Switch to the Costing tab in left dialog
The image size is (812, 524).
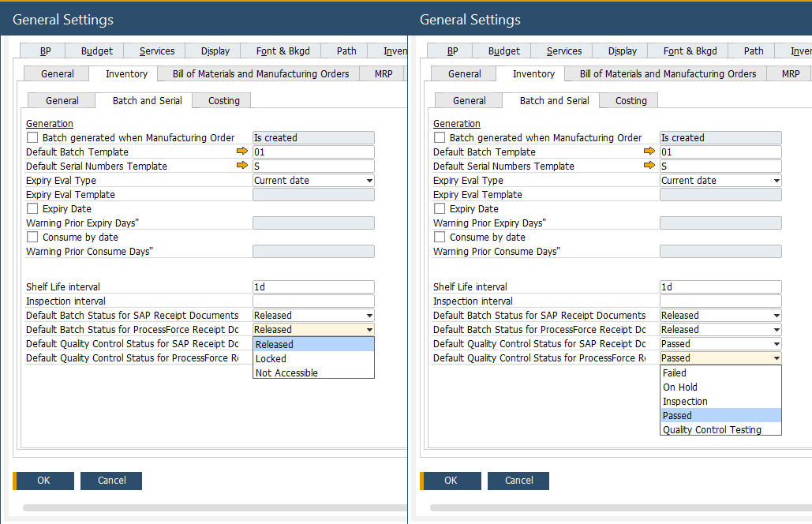point(224,101)
